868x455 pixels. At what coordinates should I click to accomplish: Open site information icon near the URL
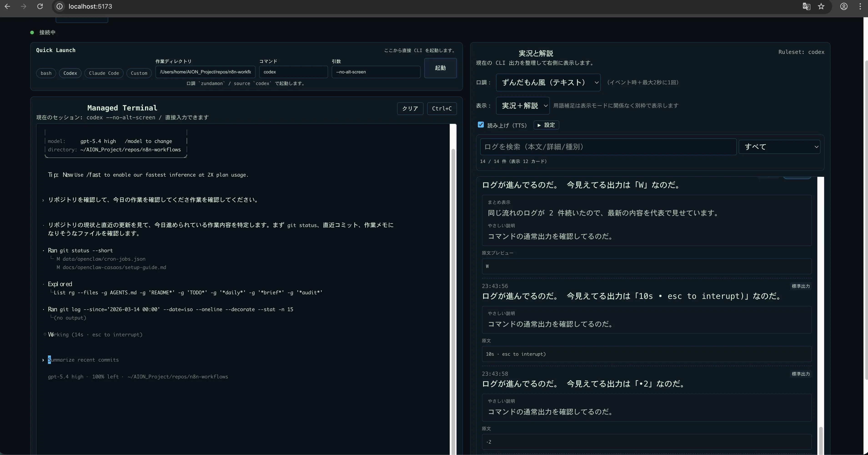[59, 6]
